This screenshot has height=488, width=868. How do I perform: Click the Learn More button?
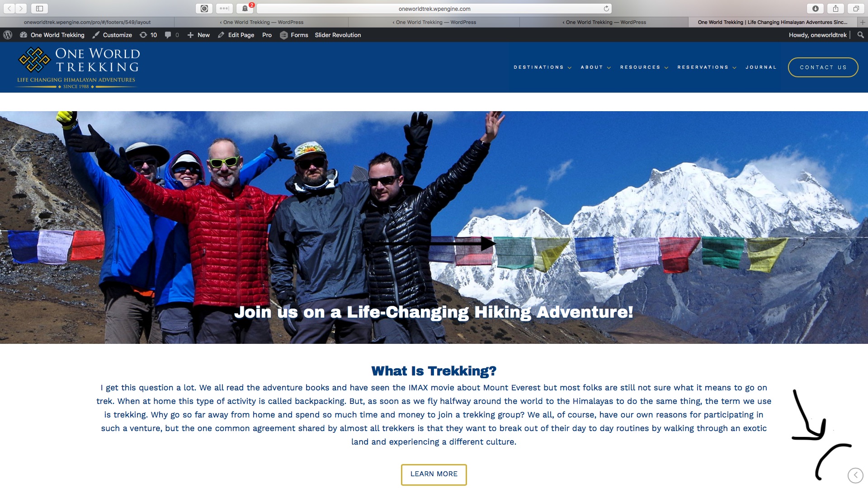point(434,474)
